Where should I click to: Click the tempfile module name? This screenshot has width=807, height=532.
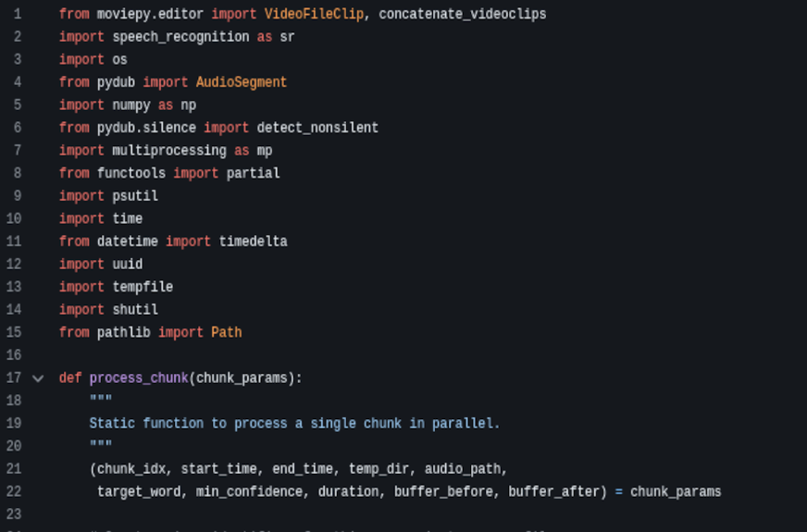(143, 287)
